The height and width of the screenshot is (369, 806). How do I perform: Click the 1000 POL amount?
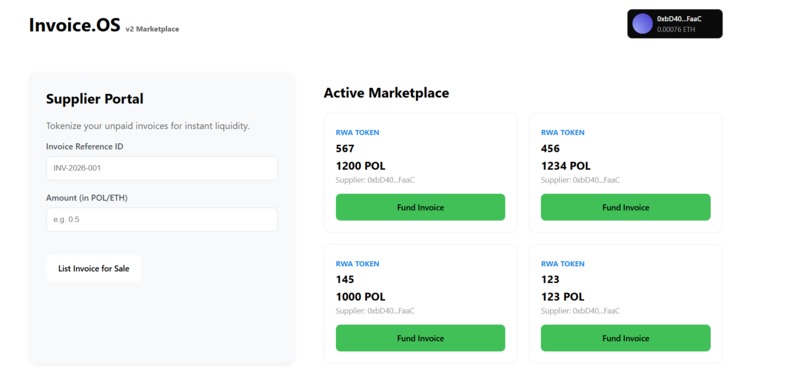point(360,297)
